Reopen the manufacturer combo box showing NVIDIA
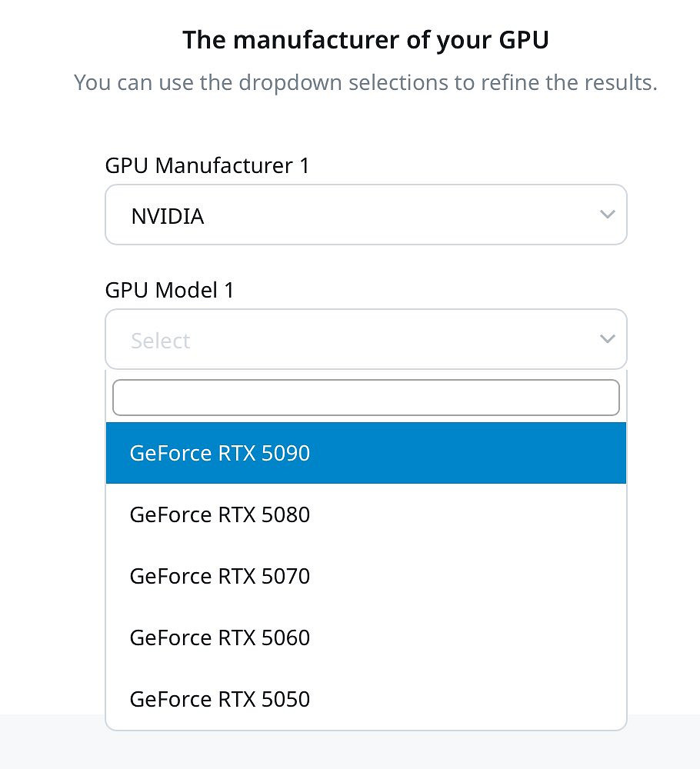The width and height of the screenshot is (700, 769). click(365, 215)
